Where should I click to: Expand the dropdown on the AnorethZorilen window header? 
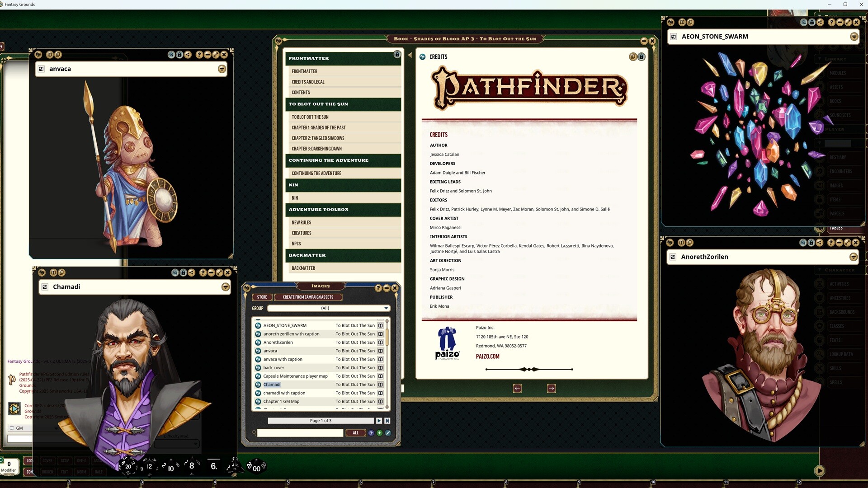click(x=854, y=257)
